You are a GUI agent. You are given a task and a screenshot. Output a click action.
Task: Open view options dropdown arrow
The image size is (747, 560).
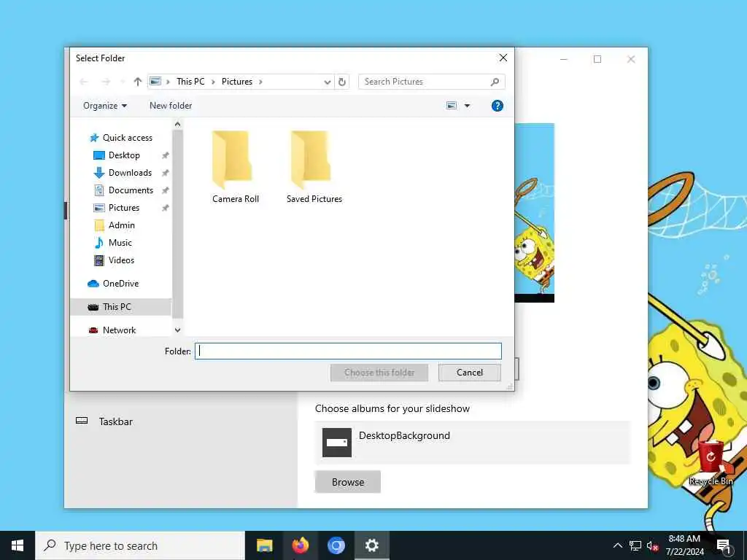tap(468, 106)
